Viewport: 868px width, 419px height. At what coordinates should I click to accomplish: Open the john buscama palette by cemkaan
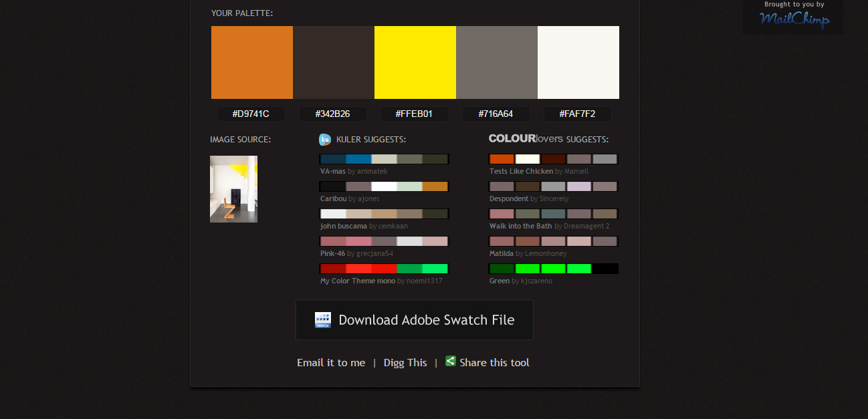pos(383,213)
